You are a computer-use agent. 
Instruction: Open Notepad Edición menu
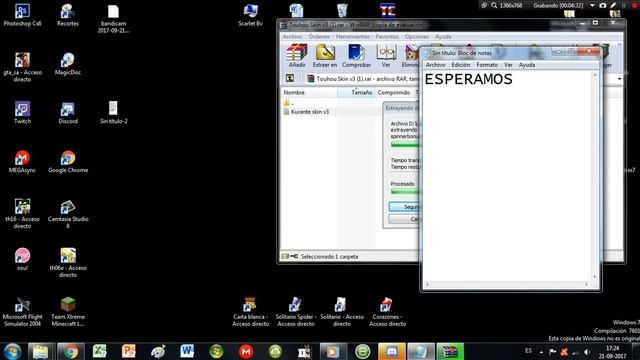coord(461,65)
